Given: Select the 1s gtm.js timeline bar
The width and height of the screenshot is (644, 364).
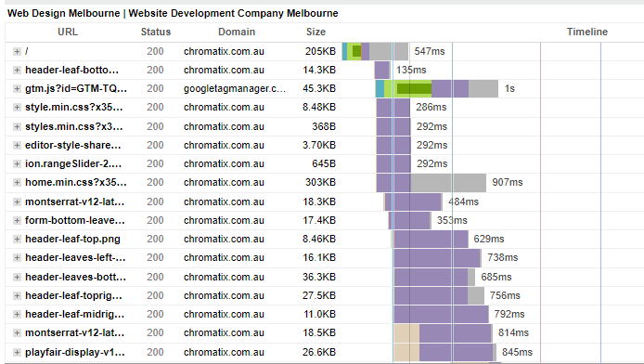Looking at the screenshot, I should [x=436, y=89].
